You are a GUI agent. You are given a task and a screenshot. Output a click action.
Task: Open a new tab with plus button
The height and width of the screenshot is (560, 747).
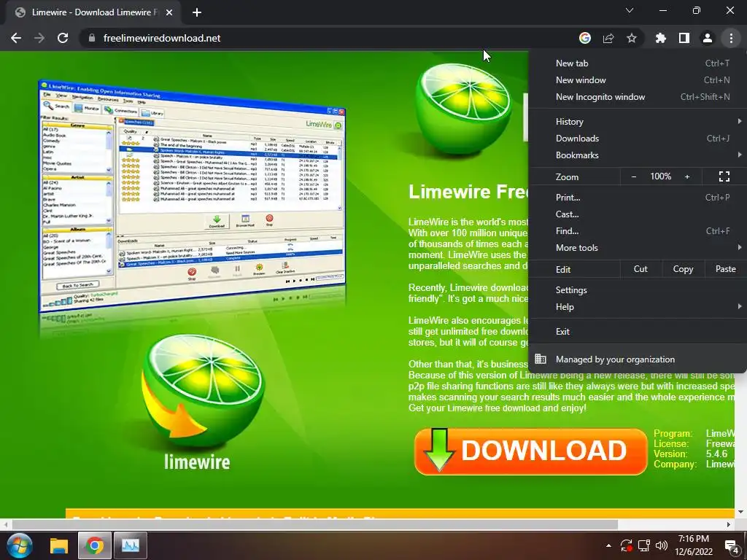pyautogui.click(x=197, y=12)
